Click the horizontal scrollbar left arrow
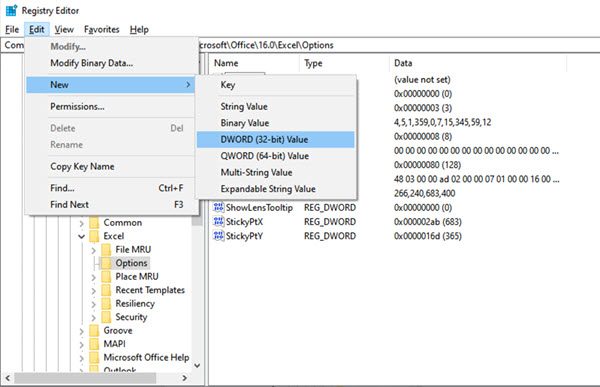Image resolution: width=600 pixels, height=387 pixels. (7, 378)
